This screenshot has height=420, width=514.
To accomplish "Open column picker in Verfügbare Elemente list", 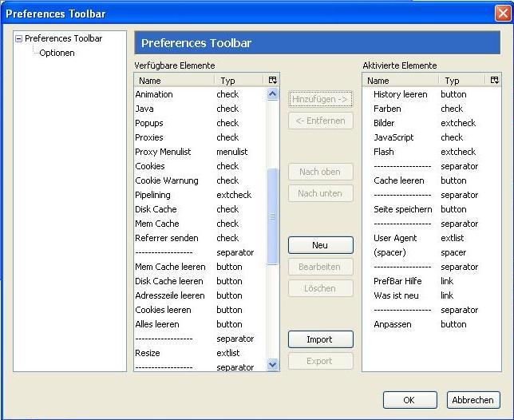I will point(272,80).
